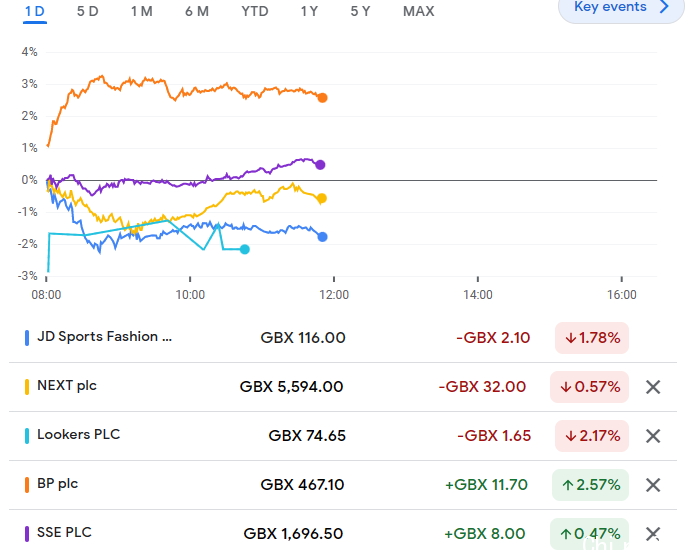694x558 pixels.
Task: Click the 14:00 axis time label
Action: tap(478, 295)
